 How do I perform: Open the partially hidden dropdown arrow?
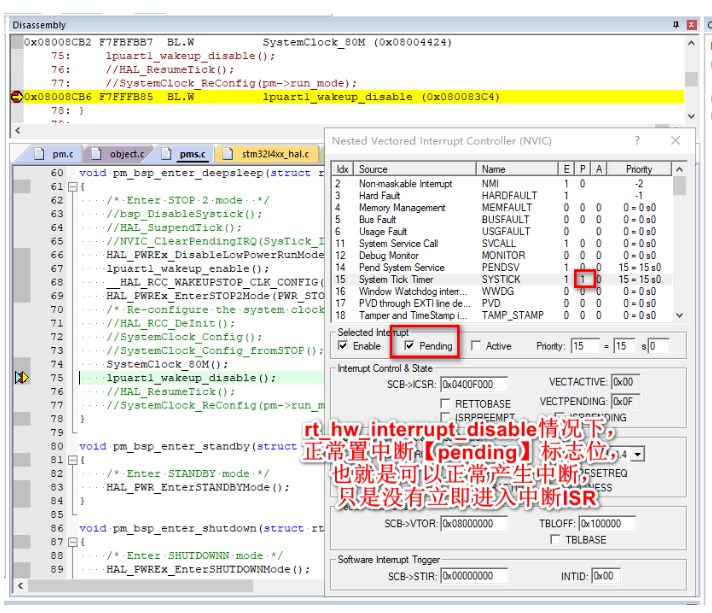pos(638,454)
